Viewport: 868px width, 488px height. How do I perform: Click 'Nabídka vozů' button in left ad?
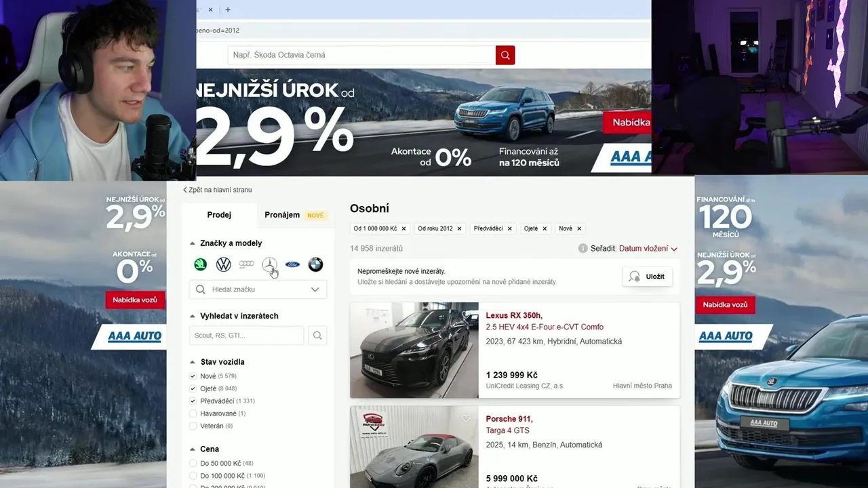[x=135, y=300]
